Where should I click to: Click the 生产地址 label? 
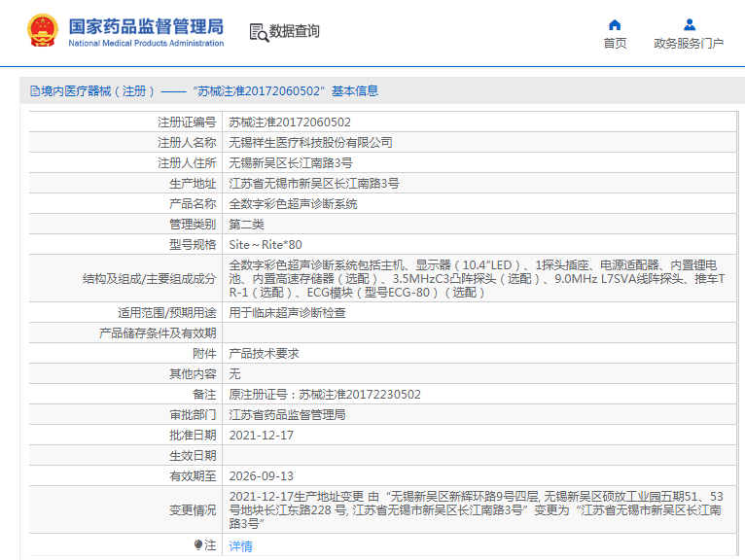pyautogui.click(x=193, y=184)
